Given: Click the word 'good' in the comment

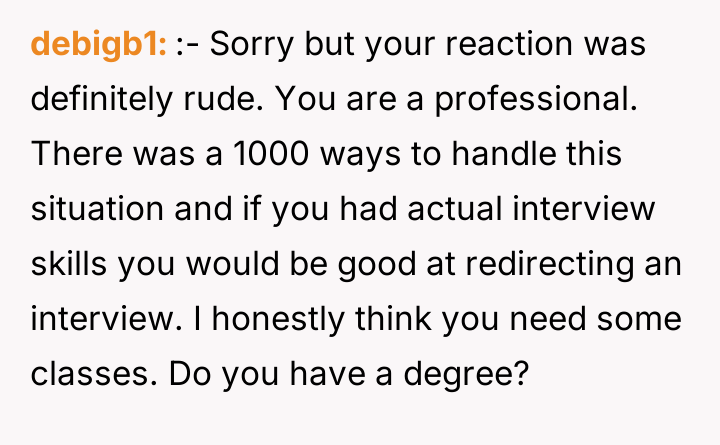Looking at the screenshot, I should 361,265.
